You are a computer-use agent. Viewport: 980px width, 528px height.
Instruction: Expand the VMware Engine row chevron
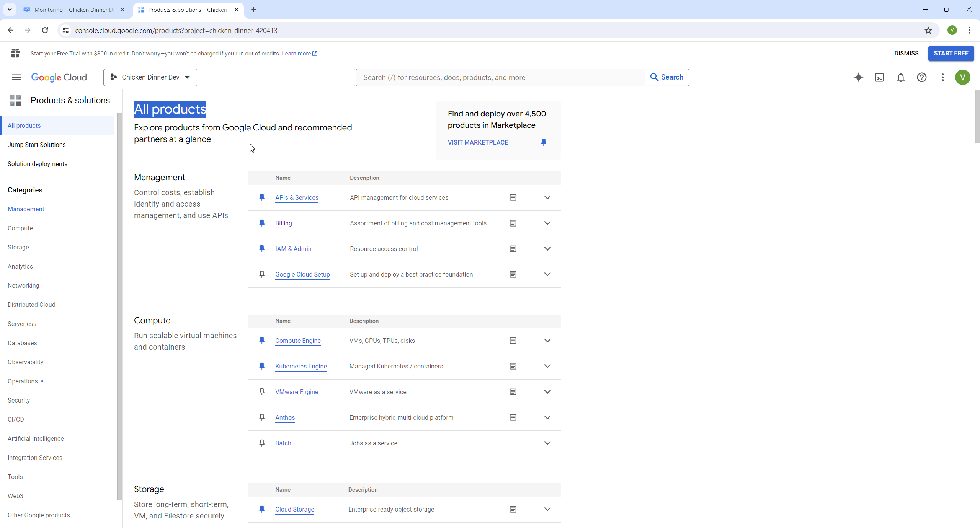547,392
